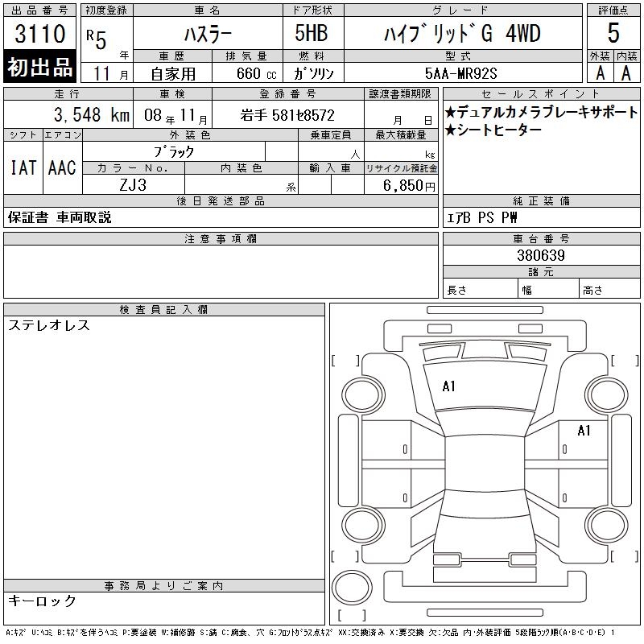Image resolution: width=644 pixels, height=644 pixels.
Task: Click sales point デュアルカメラブレーキサポート
Action: point(541,112)
